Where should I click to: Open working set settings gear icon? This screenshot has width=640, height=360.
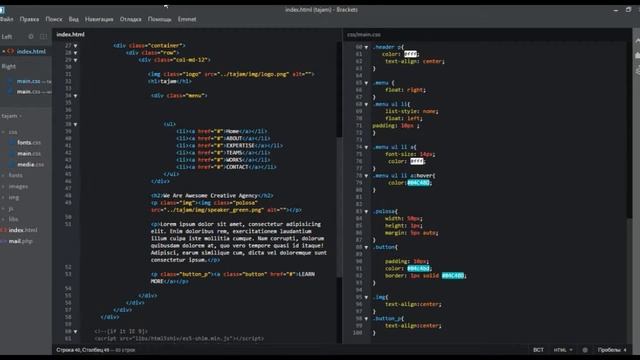click(x=31, y=37)
